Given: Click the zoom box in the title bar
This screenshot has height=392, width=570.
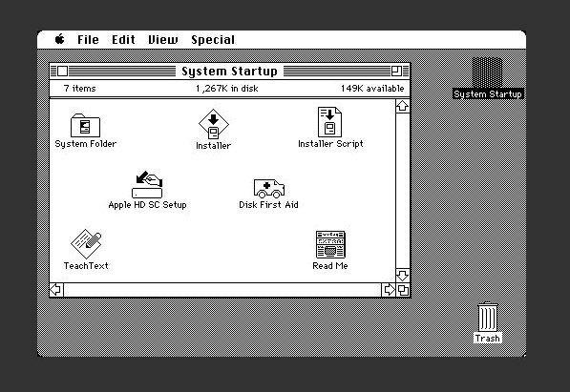Looking at the screenshot, I should [396, 71].
